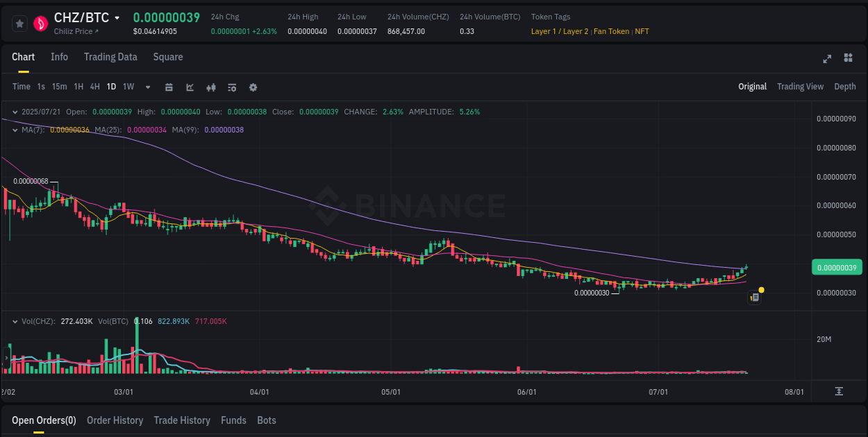
Task: Enable the Depth view mode
Action: click(845, 87)
